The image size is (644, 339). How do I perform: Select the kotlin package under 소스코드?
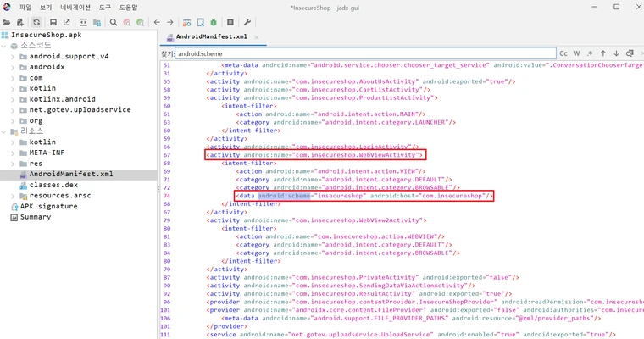coord(42,88)
